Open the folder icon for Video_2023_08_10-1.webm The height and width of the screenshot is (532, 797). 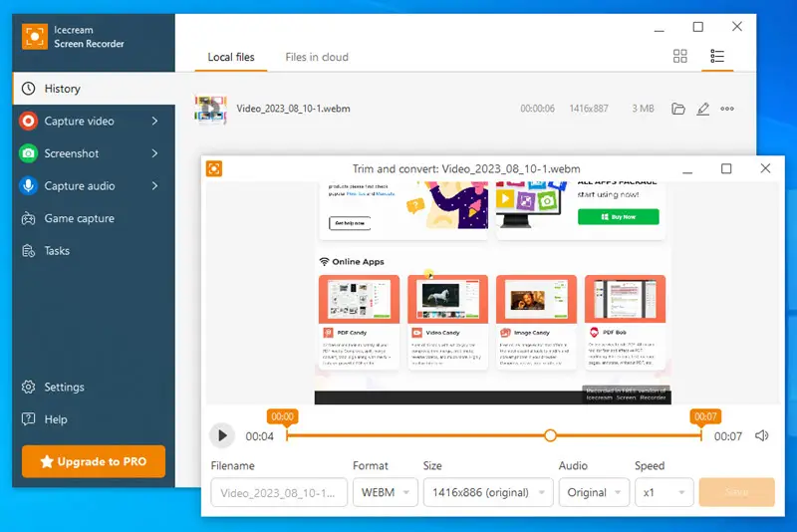point(678,109)
